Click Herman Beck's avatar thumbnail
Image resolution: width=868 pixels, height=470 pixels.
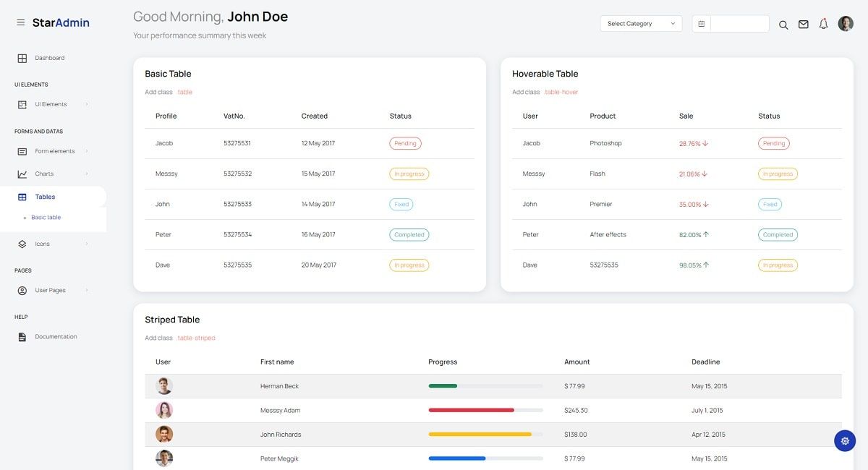164,386
